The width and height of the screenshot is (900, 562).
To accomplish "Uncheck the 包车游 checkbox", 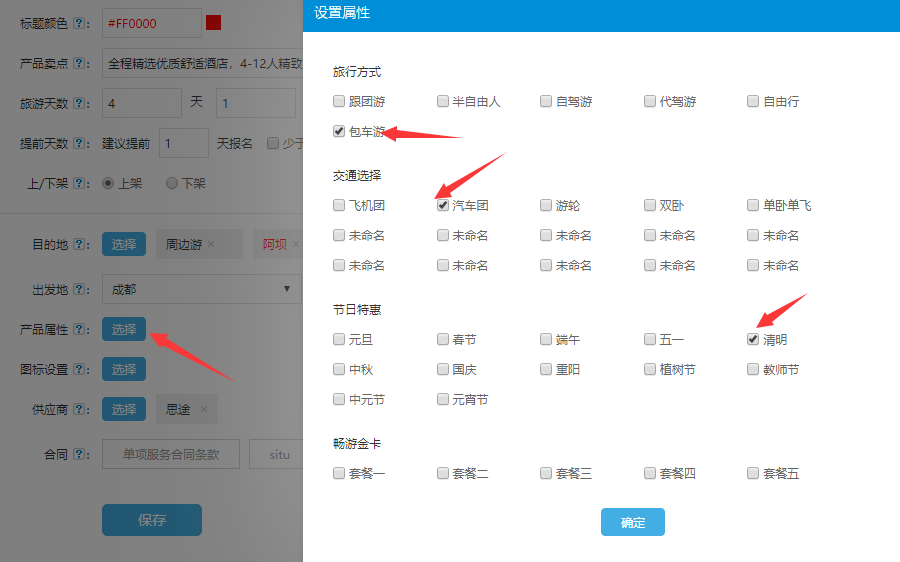I will [x=339, y=131].
